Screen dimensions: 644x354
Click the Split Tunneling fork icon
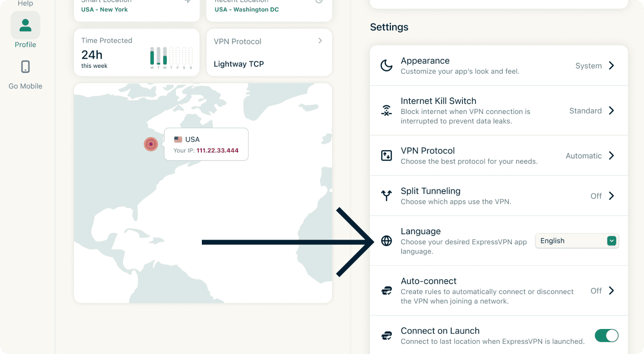tap(386, 196)
